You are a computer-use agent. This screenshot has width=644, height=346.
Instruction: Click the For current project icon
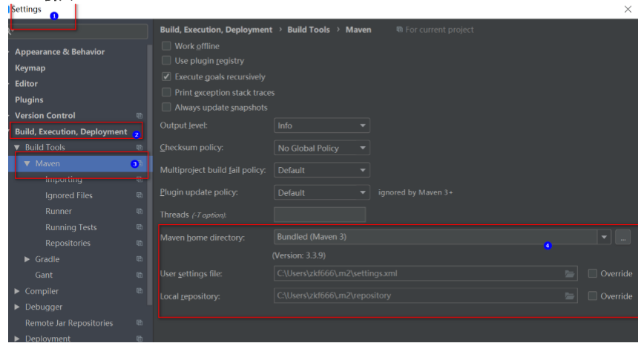pos(399,30)
